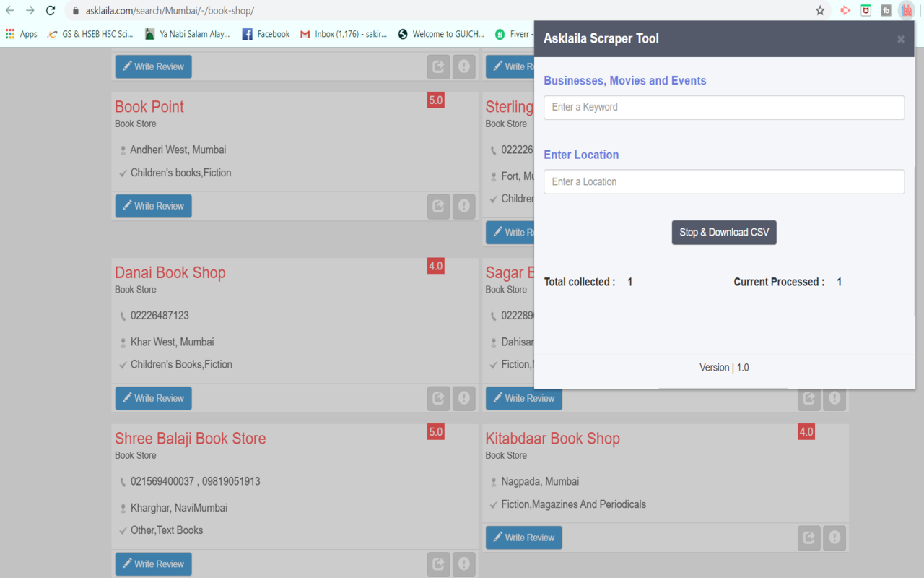The width and height of the screenshot is (924, 578).
Task: Write Review for Kitabdaar Book Shop
Action: point(524,538)
